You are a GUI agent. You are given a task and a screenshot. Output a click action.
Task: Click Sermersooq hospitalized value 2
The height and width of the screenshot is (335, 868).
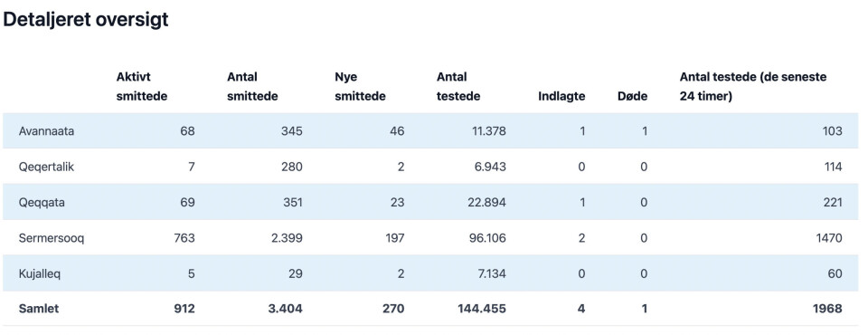(x=581, y=238)
